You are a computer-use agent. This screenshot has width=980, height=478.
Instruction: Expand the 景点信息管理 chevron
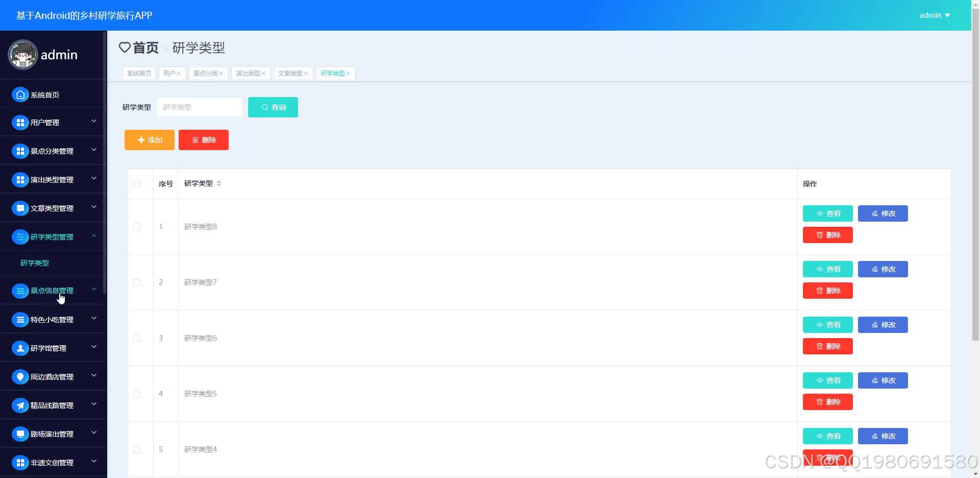point(94,289)
